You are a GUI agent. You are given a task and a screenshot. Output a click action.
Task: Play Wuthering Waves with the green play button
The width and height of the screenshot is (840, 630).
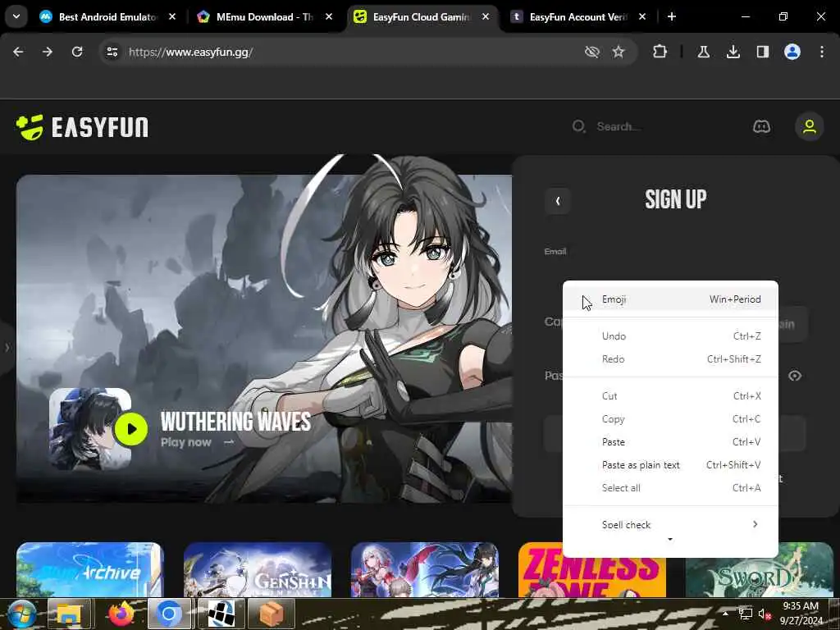click(130, 429)
